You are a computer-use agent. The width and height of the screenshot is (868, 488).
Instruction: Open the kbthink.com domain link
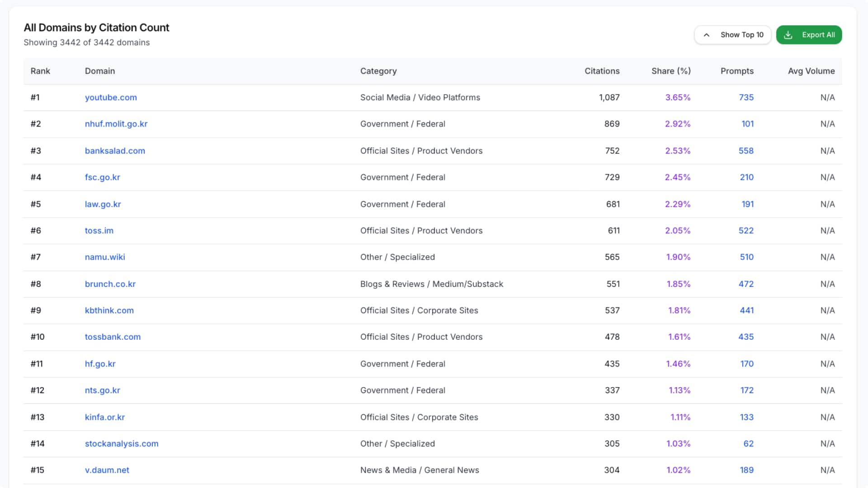click(x=109, y=310)
